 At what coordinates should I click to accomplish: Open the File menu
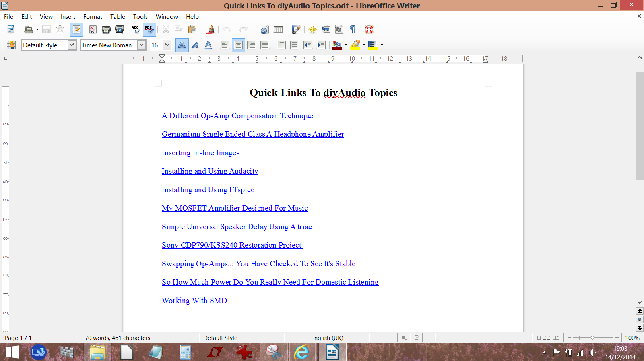pyautogui.click(x=8, y=17)
